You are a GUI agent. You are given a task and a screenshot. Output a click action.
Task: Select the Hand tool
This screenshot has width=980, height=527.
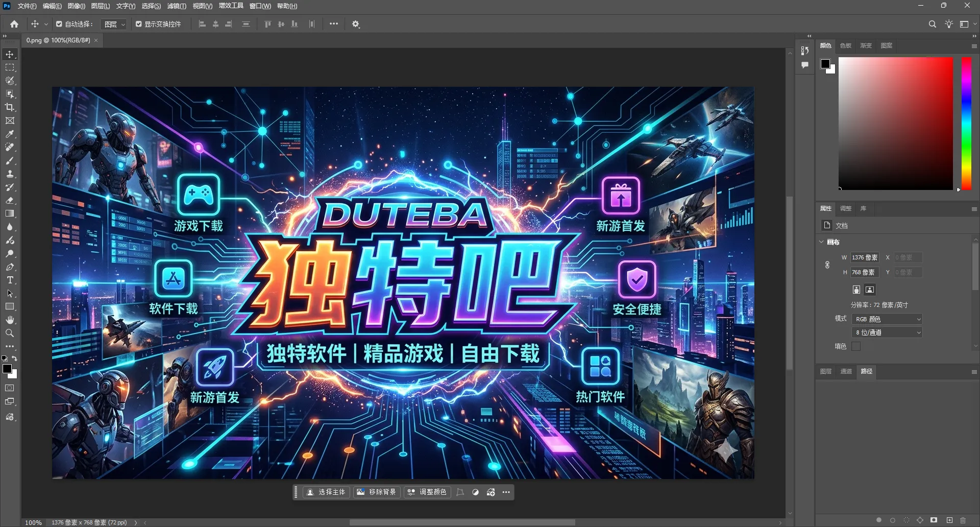coord(10,320)
